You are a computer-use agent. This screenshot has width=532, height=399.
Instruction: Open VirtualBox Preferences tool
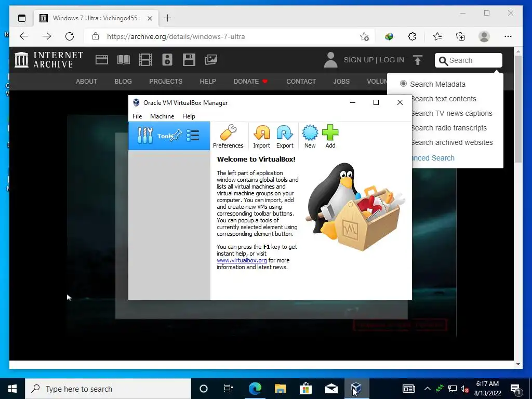pyautogui.click(x=228, y=137)
